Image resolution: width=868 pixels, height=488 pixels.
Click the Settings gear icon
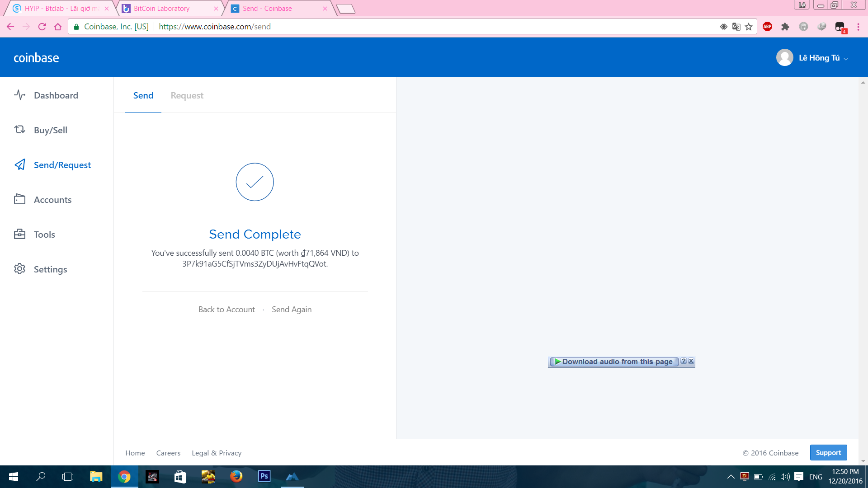click(x=19, y=269)
